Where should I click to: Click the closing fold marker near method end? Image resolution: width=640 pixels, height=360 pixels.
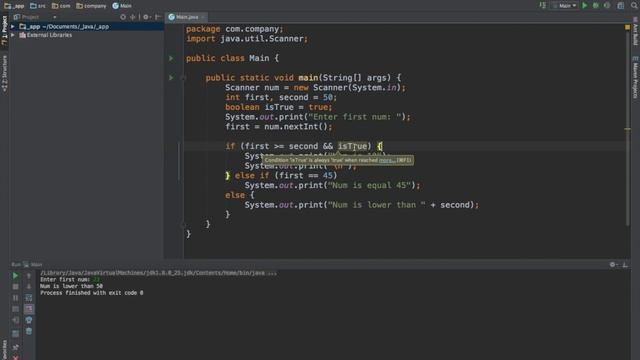[183, 224]
